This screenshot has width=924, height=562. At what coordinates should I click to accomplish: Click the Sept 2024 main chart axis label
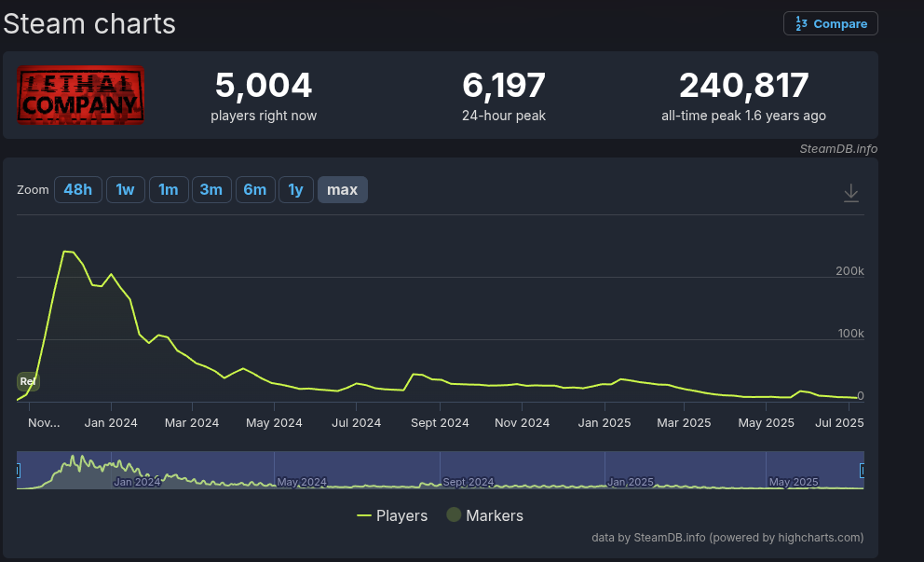coord(440,423)
